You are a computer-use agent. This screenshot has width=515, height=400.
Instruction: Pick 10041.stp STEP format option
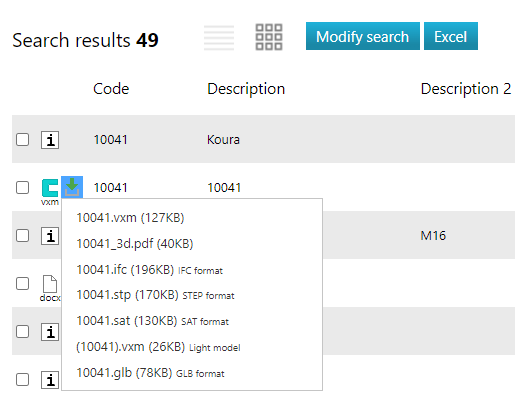tap(155, 295)
